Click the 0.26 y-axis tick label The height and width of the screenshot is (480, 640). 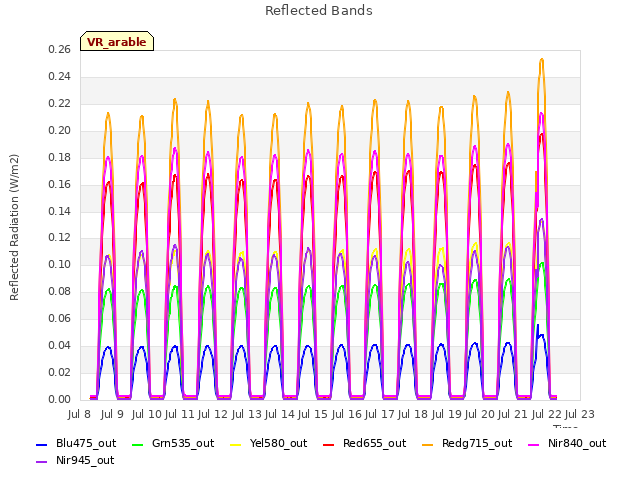[x=59, y=49]
